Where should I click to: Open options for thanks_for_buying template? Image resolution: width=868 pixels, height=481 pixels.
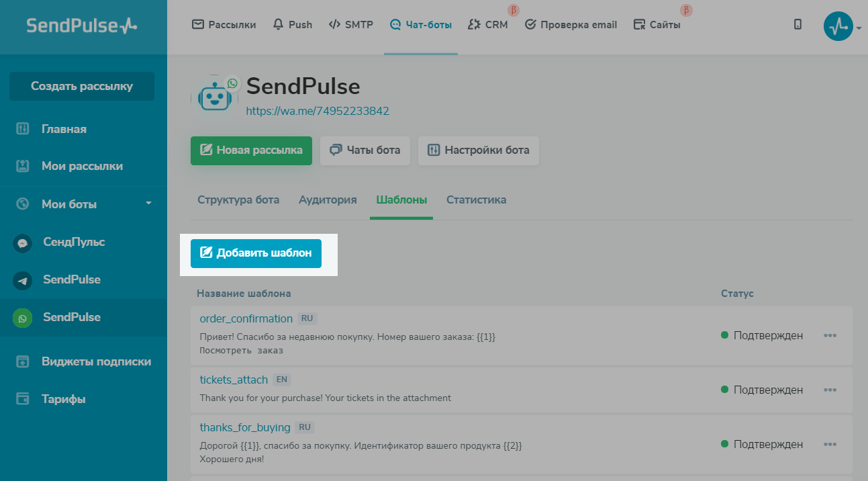pos(830,444)
